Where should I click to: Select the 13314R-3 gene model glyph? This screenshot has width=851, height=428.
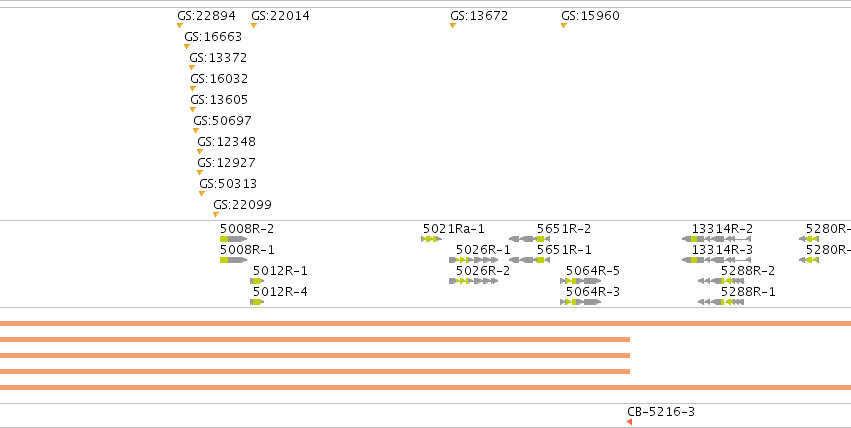coord(716,260)
